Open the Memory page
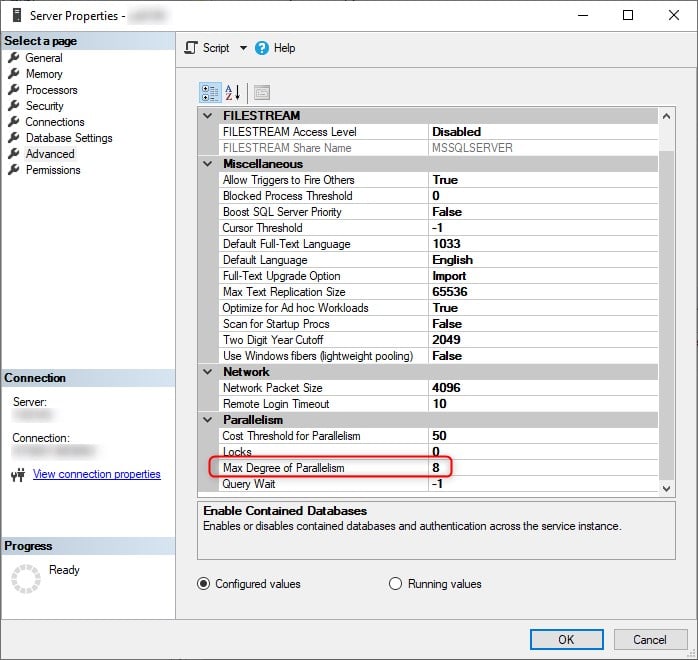Screen dimensions: 698x660 click(x=44, y=74)
